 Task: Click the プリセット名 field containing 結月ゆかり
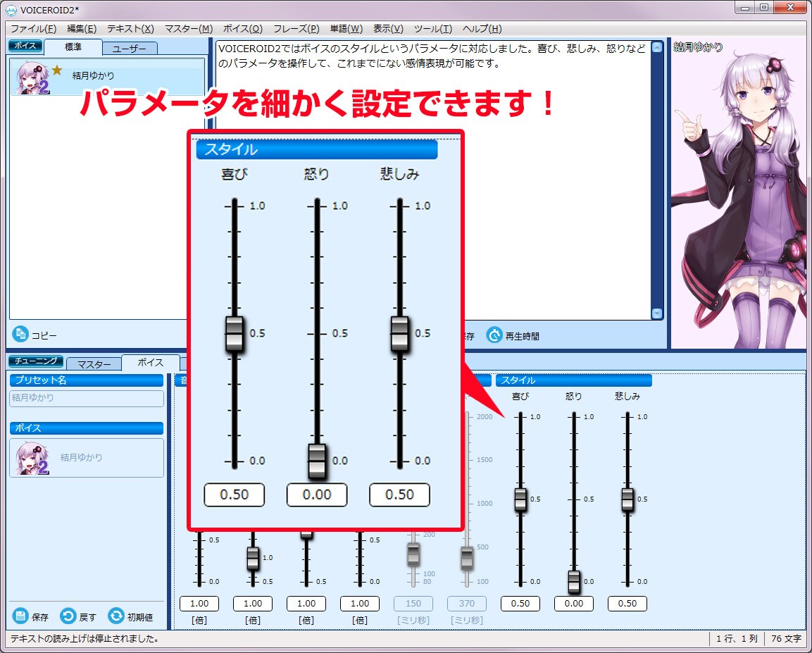(87, 398)
